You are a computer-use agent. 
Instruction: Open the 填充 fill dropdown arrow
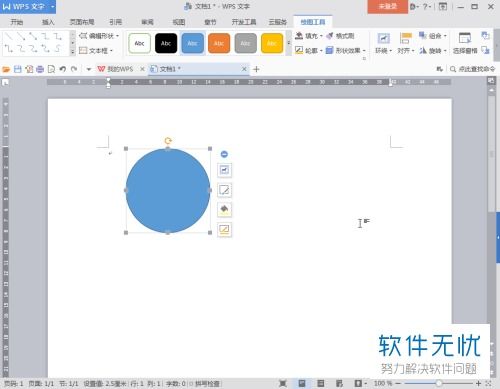pos(321,36)
